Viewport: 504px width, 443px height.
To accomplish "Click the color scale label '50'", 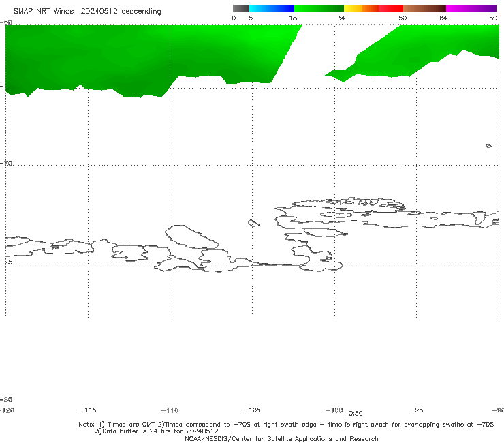I will [x=403, y=18].
